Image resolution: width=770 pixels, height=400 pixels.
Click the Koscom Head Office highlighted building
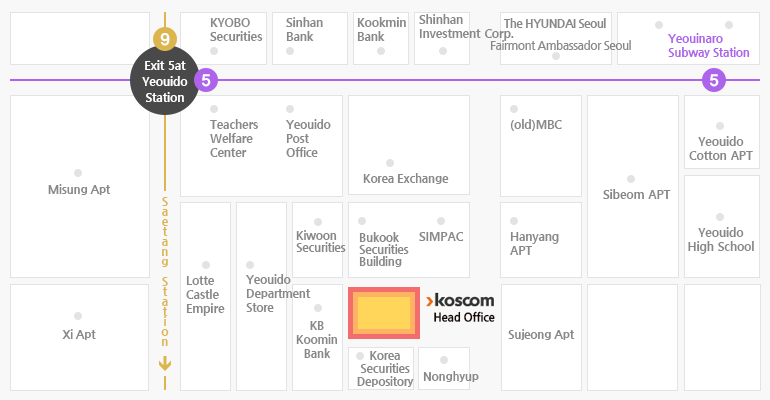384,313
